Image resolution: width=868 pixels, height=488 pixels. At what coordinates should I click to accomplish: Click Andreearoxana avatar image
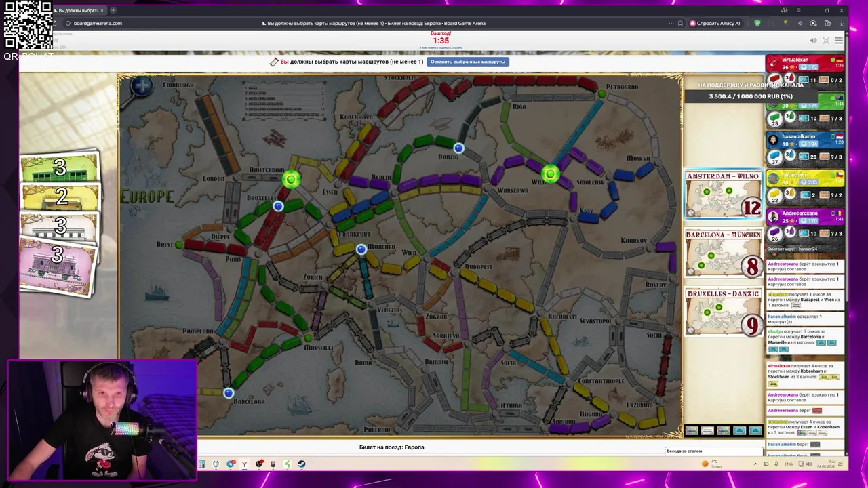[x=773, y=217]
